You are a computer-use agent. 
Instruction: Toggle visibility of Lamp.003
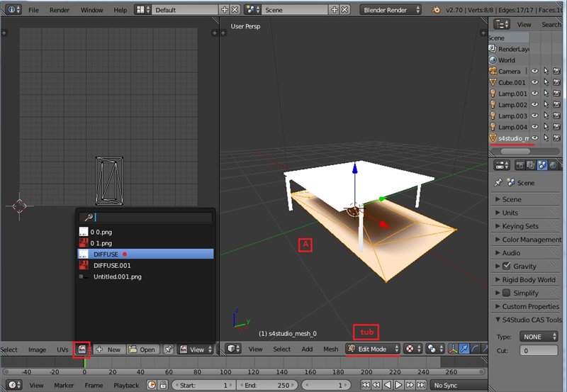click(535, 116)
